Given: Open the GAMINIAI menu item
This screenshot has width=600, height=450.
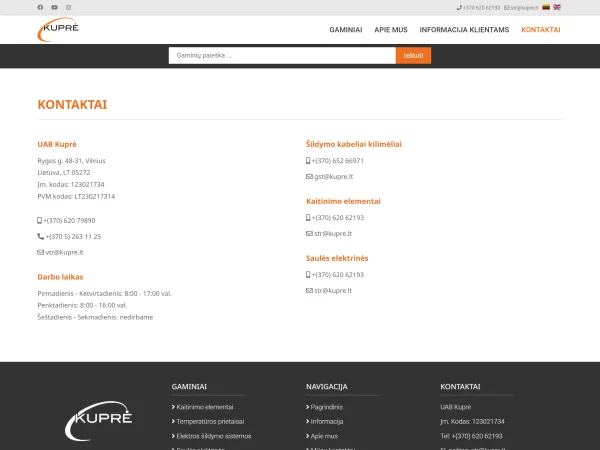Looking at the screenshot, I should pyautogui.click(x=346, y=30).
